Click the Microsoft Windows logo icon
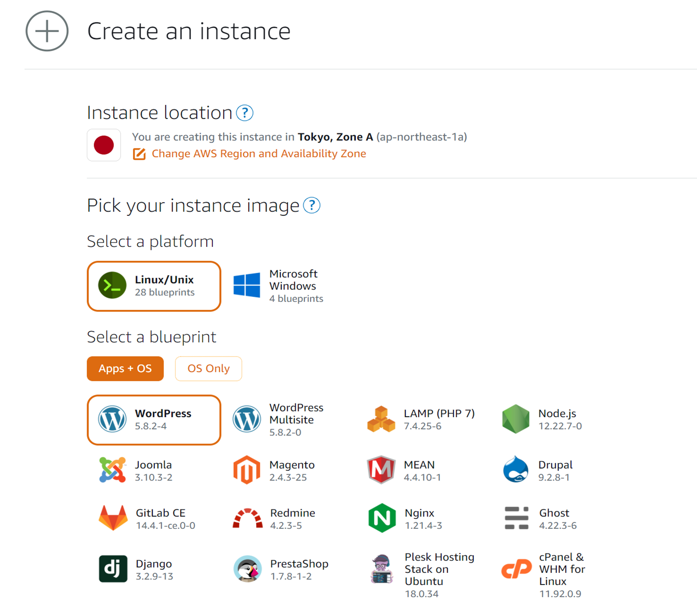This screenshot has width=697, height=616. click(x=247, y=285)
